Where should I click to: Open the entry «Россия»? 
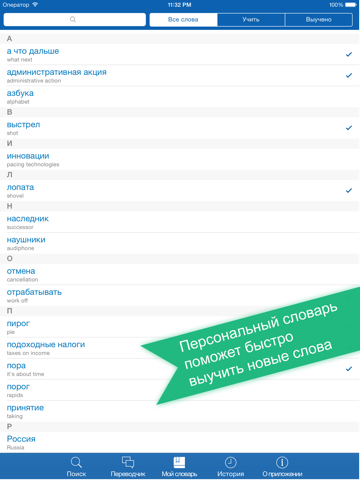pos(180,442)
